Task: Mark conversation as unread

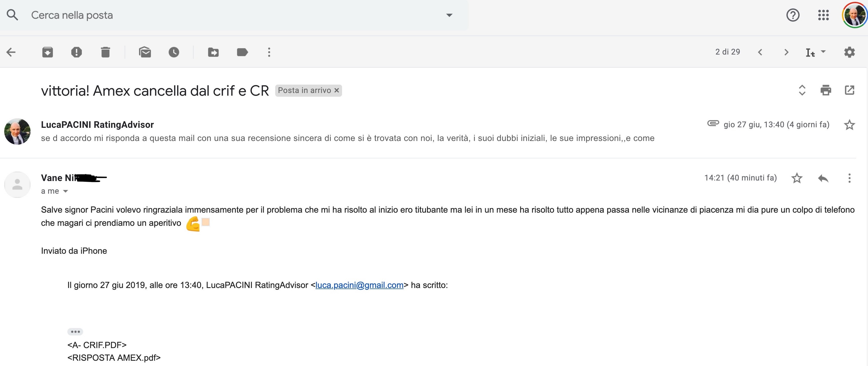Action: click(x=145, y=52)
